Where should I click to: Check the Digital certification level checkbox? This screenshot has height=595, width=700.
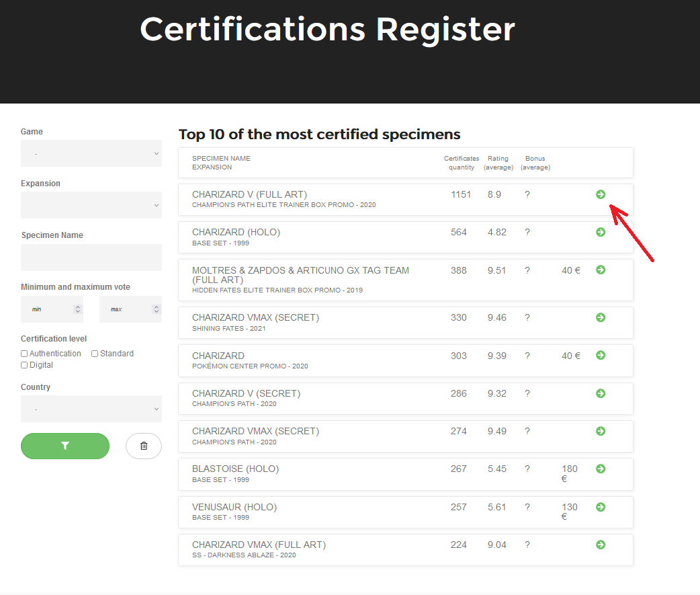(24, 365)
